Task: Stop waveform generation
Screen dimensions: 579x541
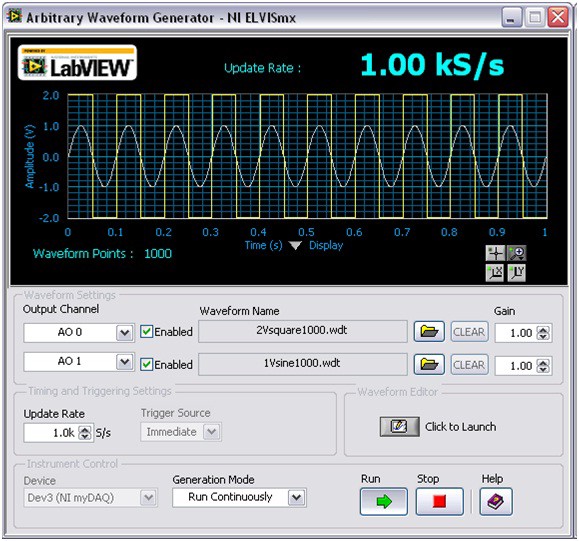Action: [x=439, y=501]
